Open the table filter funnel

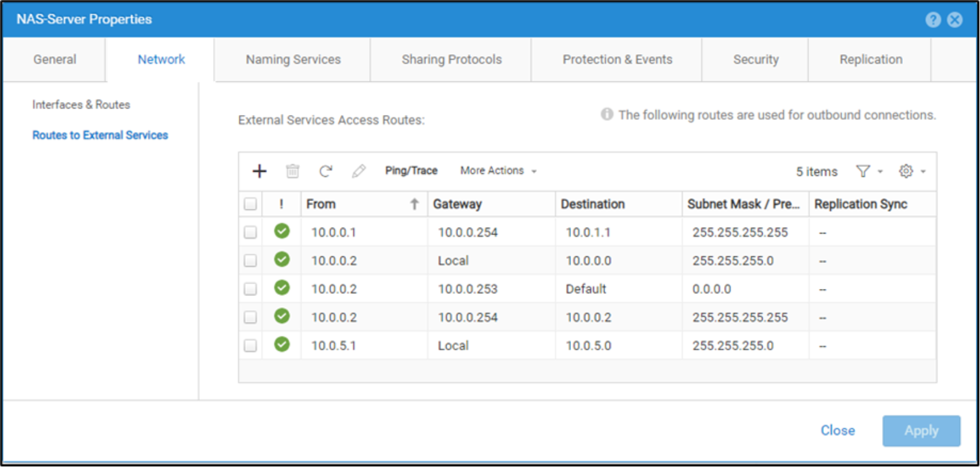(x=863, y=171)
